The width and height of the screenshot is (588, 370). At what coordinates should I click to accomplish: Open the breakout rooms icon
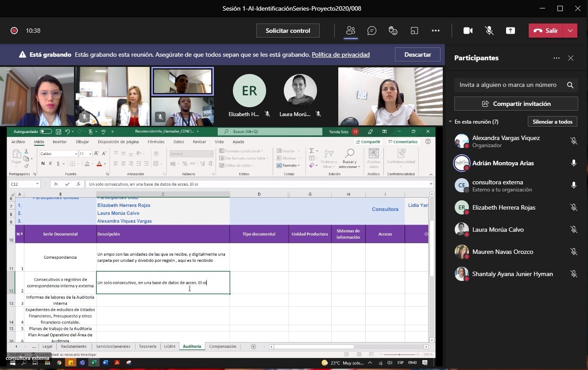(x=414, y=31)
